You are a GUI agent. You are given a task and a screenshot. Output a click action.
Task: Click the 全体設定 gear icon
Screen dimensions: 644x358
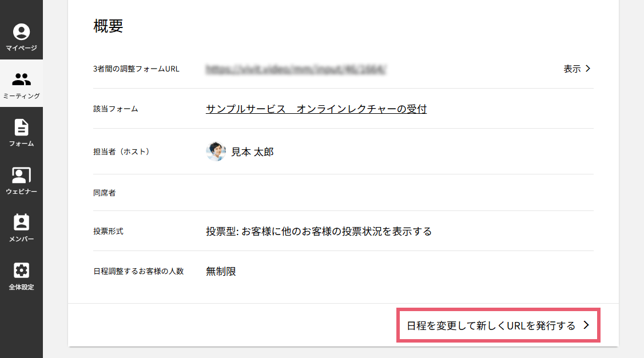point(21,271)
